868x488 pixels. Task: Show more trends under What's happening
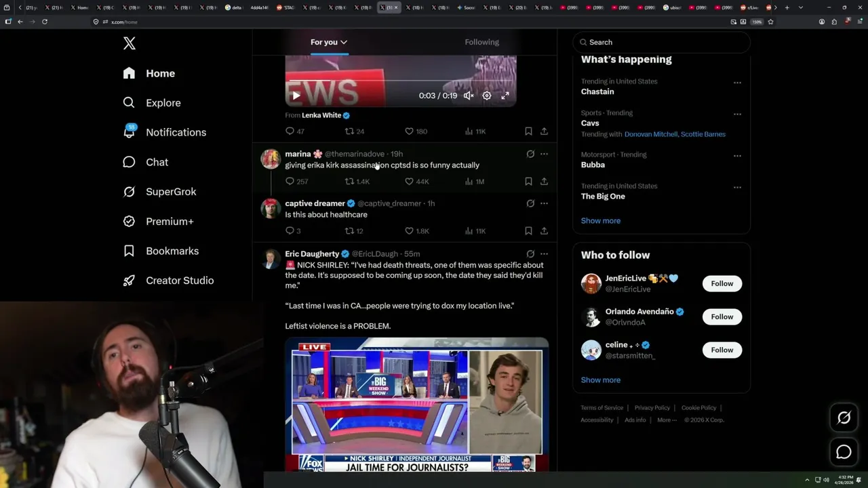600,221
